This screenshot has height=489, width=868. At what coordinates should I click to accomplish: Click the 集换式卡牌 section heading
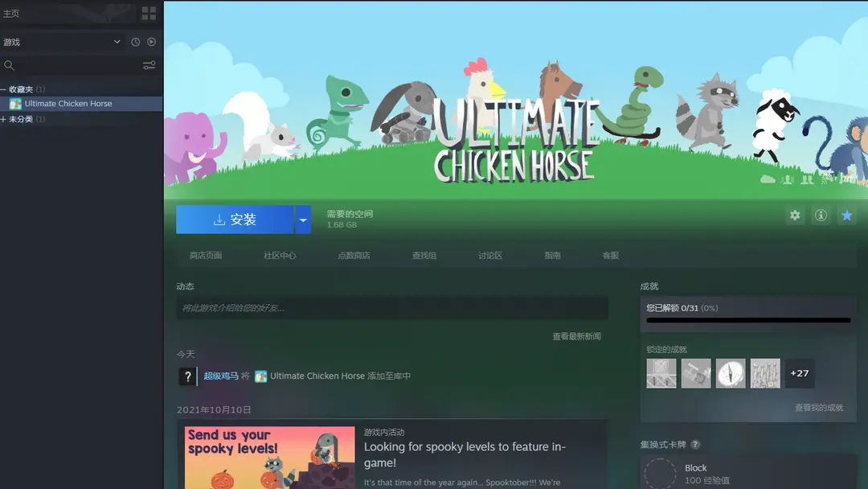662,445
